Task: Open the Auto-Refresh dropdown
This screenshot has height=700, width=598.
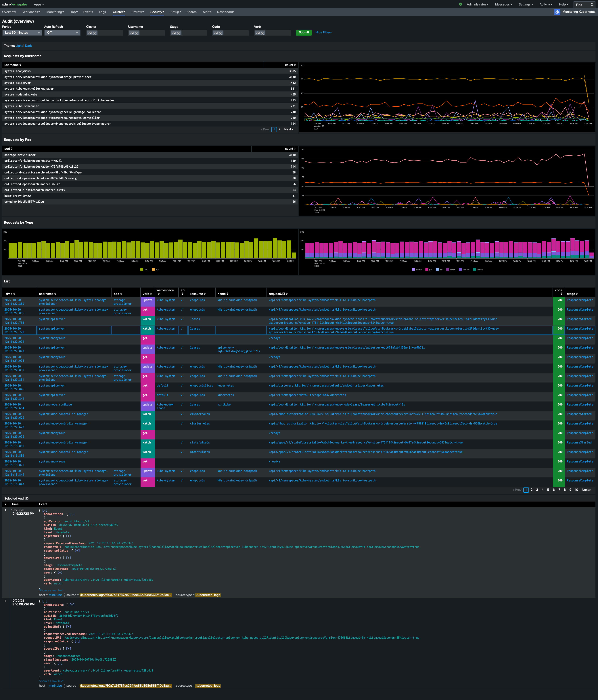Action: 62,32
